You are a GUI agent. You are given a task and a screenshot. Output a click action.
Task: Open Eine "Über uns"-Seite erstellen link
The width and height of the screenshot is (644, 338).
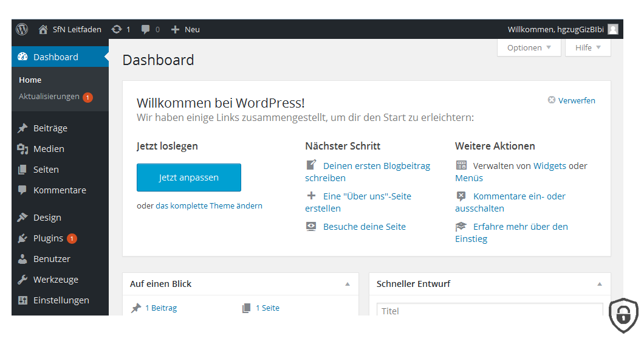click(x=358, y=202)
